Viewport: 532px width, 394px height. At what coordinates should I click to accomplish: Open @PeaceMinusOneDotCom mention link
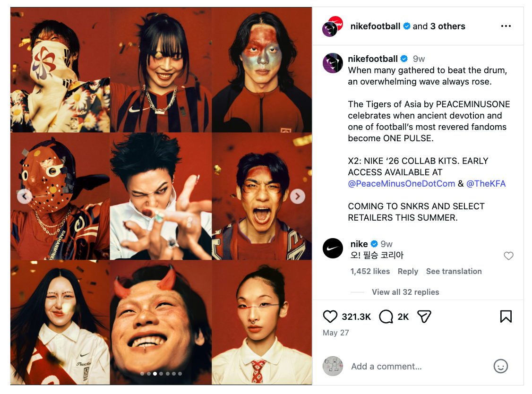[402, 184]
